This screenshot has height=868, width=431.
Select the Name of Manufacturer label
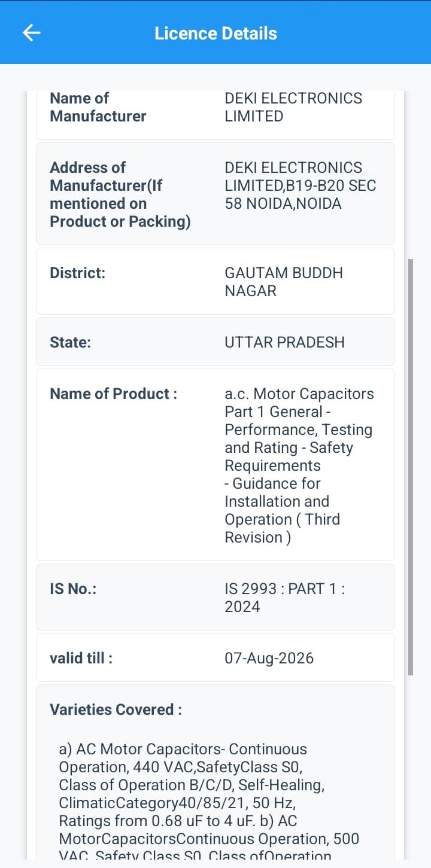pyautogui.click(x=98, y=107)
